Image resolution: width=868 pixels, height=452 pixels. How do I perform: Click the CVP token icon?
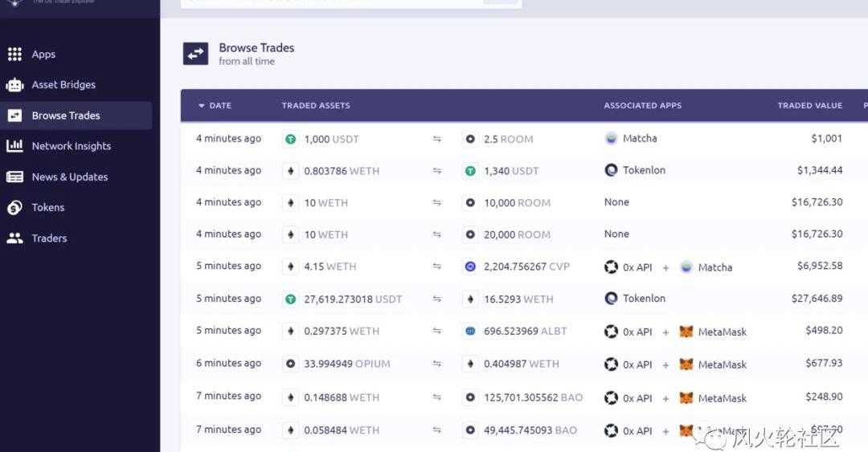coord(470,267)
